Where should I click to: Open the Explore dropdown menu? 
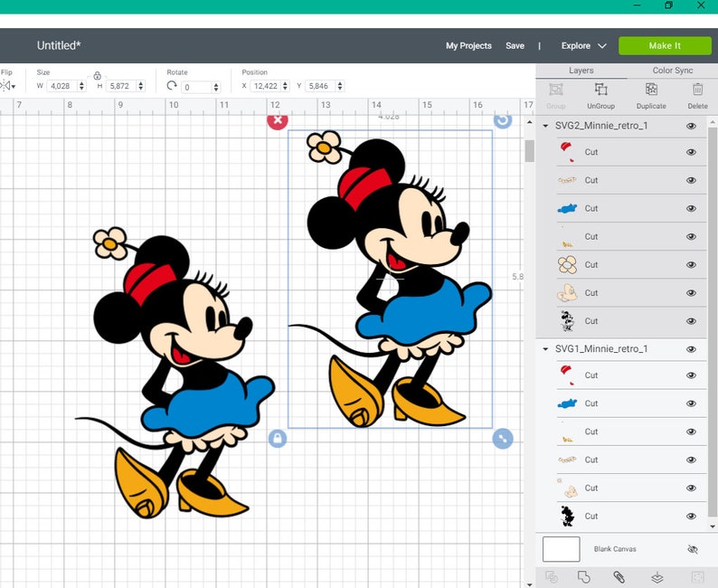click(584, 46)
